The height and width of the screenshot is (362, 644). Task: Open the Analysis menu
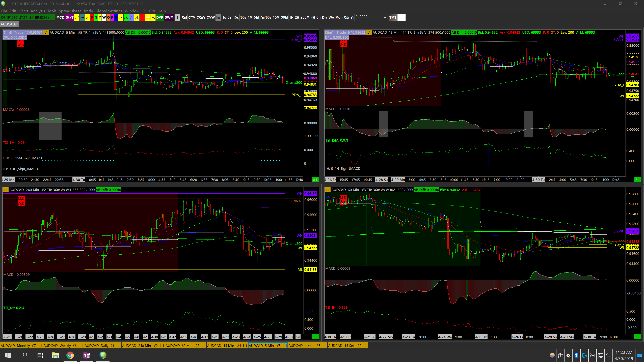click(38, 11)
